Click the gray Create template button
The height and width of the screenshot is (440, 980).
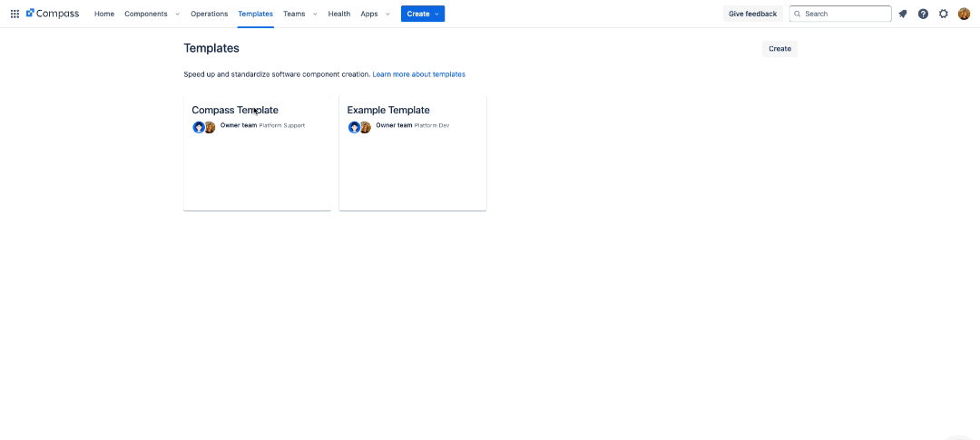click(779, 49)
